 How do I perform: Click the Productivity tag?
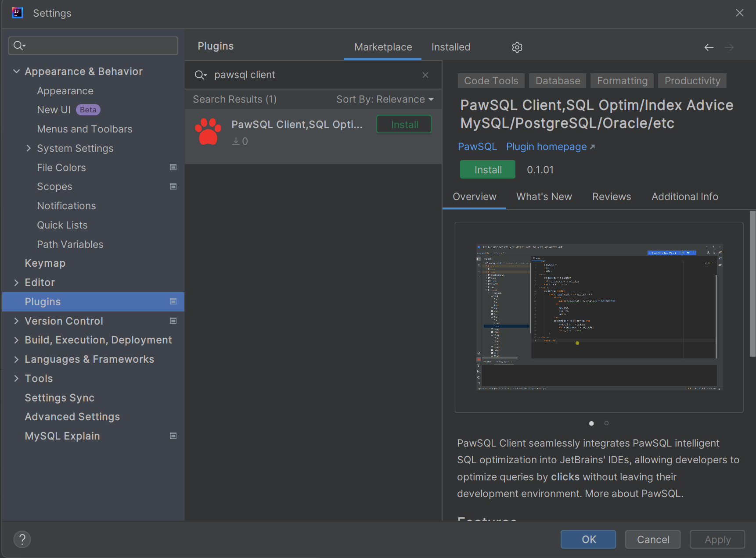[692, 81]
